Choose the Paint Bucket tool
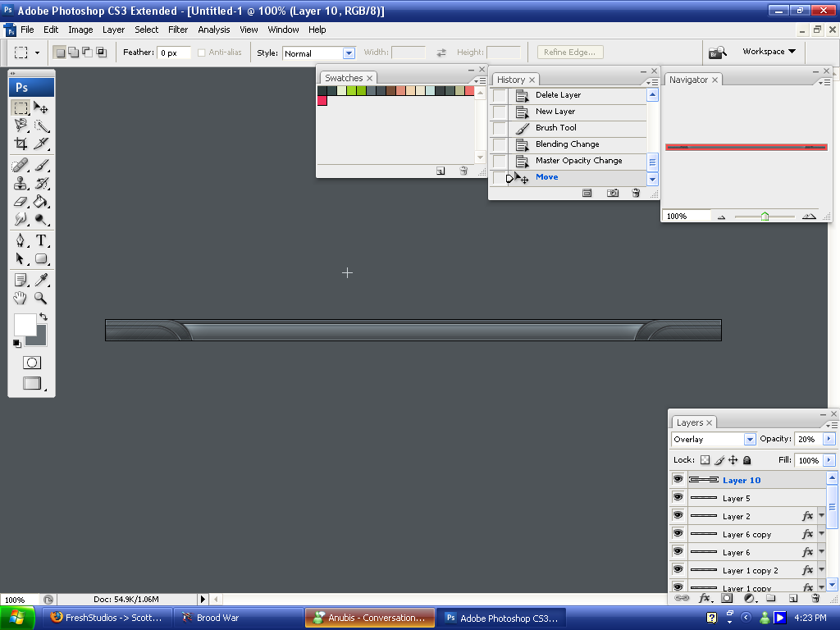This screenshot has width=840, height=630. click(41, 202)
